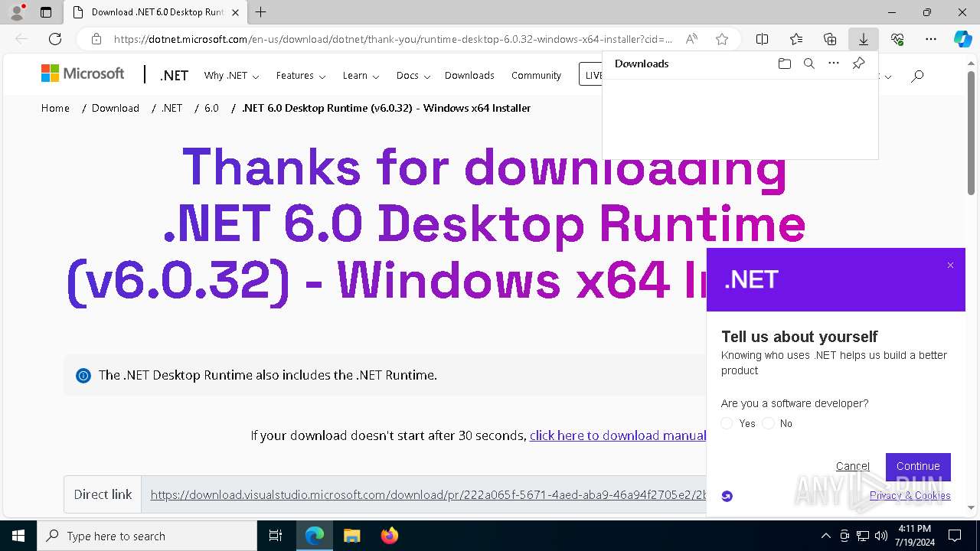Open the Community nav item
This screenshot has height=551, width=980.
536,75
